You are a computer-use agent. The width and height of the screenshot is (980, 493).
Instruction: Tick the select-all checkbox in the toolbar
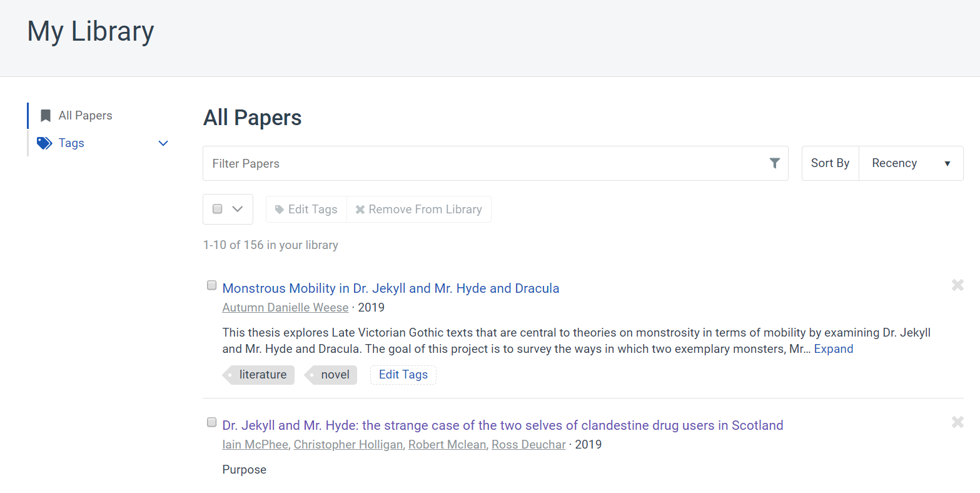pyautogui.click(x=218, y=209)
